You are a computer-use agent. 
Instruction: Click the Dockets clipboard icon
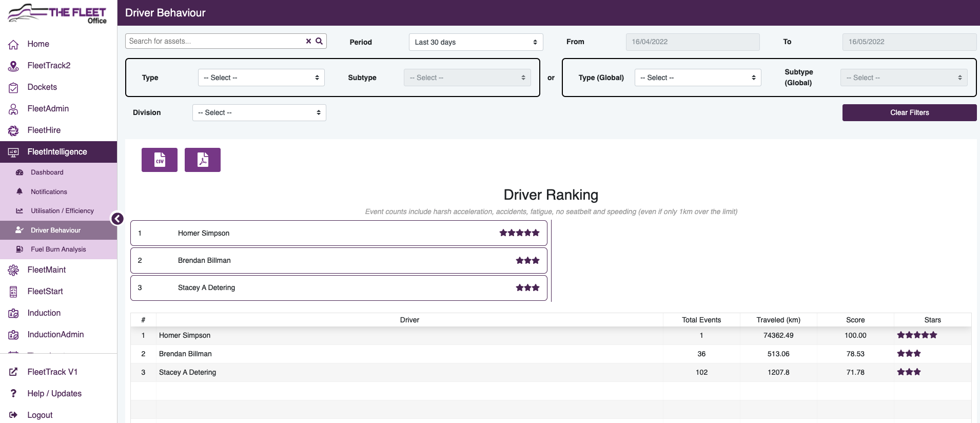(x=13, y=87)
